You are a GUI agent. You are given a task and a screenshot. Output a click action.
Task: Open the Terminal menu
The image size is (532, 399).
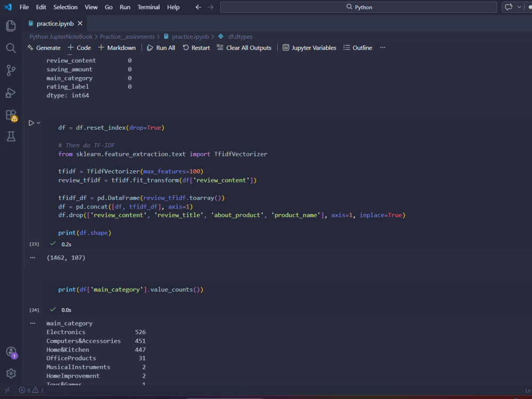tap(148, 7)
